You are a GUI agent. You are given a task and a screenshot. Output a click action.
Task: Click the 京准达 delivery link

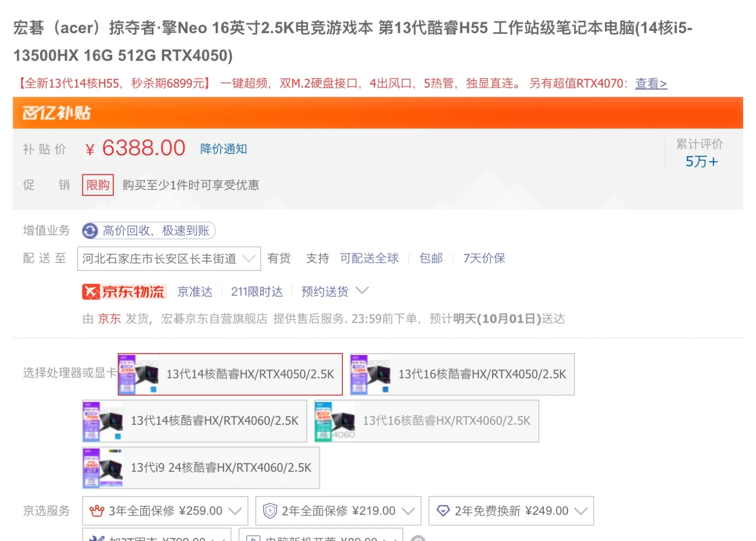click(195, 292)
